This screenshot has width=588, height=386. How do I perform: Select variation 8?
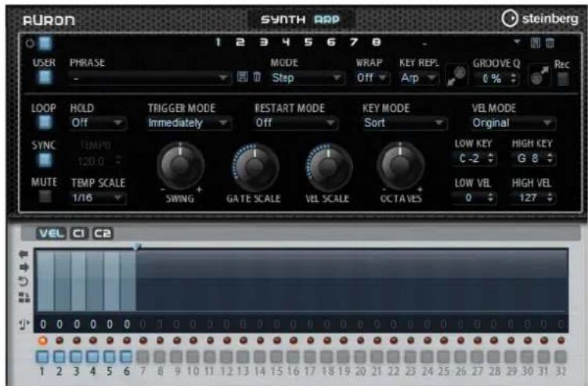click(x=376, y=42)
